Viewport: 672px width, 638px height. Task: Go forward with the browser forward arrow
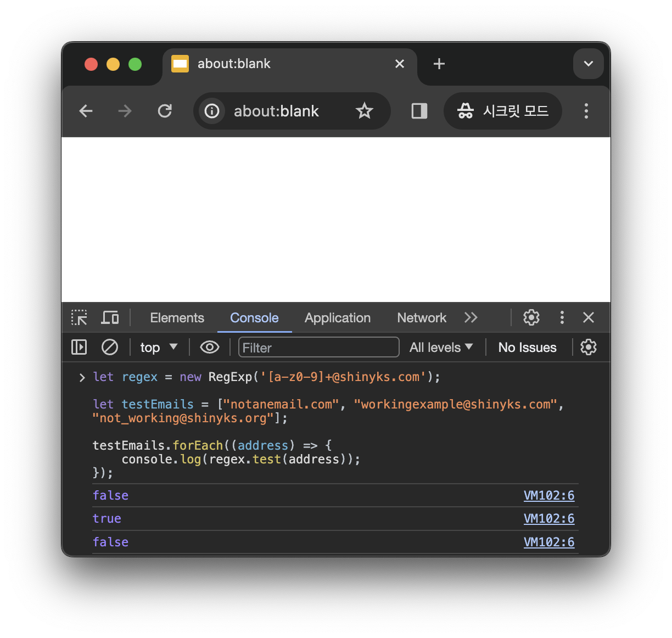(x=125, y=111)
